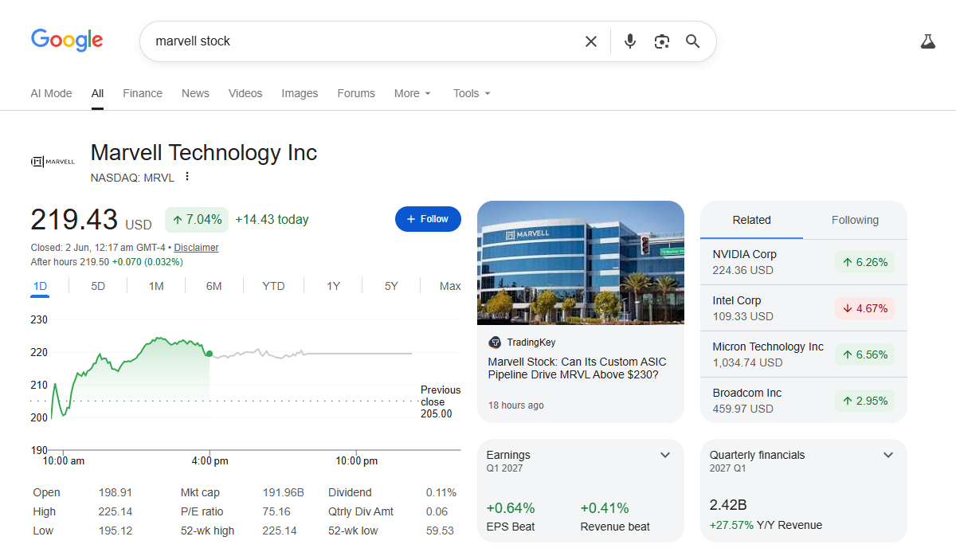Click the Previous close 205.00 label
Image resolution: width=956 pixels, height=560 pixels.
click(x=441, y=401)
